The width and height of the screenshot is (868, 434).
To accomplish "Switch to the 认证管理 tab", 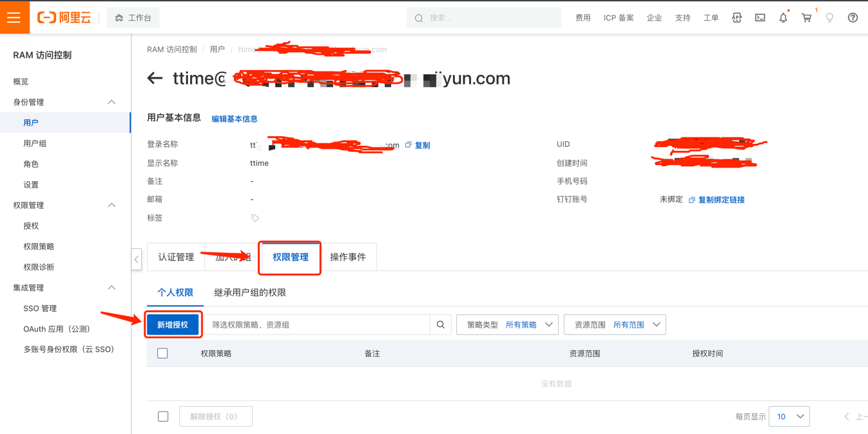I will click(x=176, y=257).
